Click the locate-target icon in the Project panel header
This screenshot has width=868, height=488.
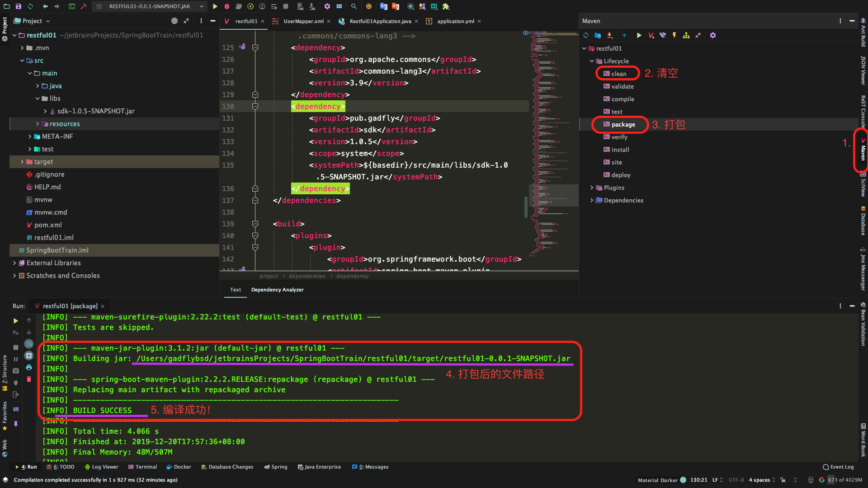point(175,21)
